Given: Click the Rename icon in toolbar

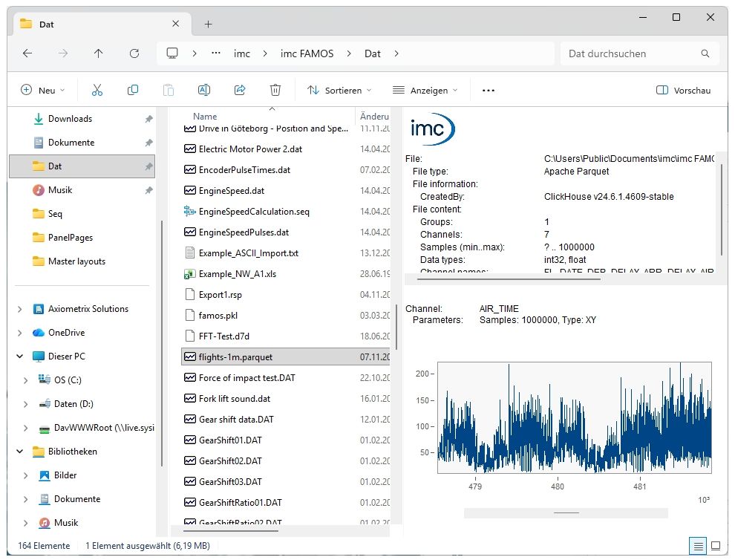Looking at the screenshot, I should pyautogui.click(x=204, y=90).
